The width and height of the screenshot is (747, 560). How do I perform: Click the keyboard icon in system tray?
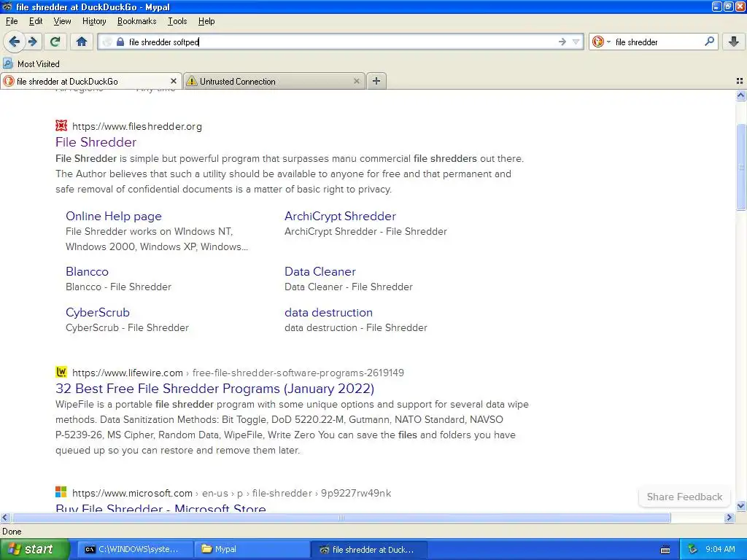coord(665,550)
